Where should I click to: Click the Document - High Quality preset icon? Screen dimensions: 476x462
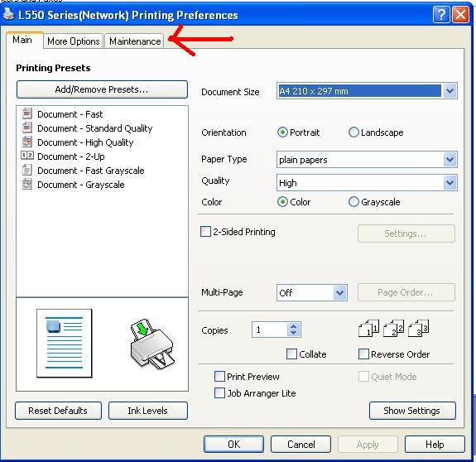(27, 142)
